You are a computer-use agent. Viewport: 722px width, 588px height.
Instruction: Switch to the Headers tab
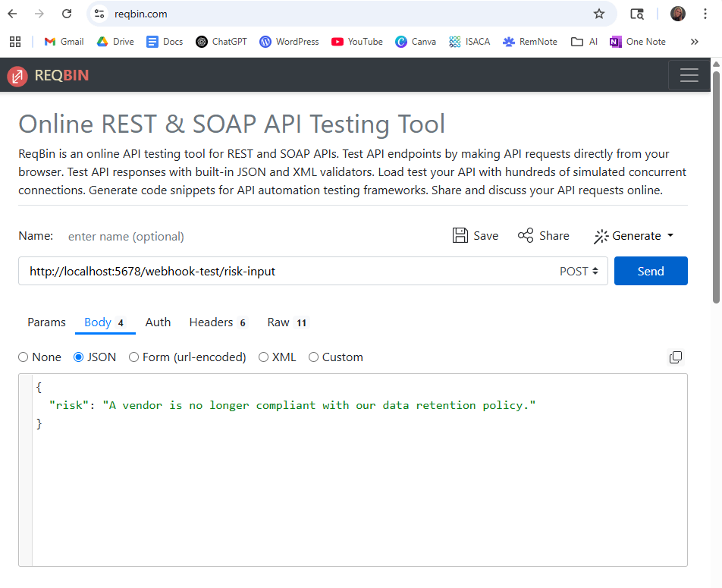point(218,322)
